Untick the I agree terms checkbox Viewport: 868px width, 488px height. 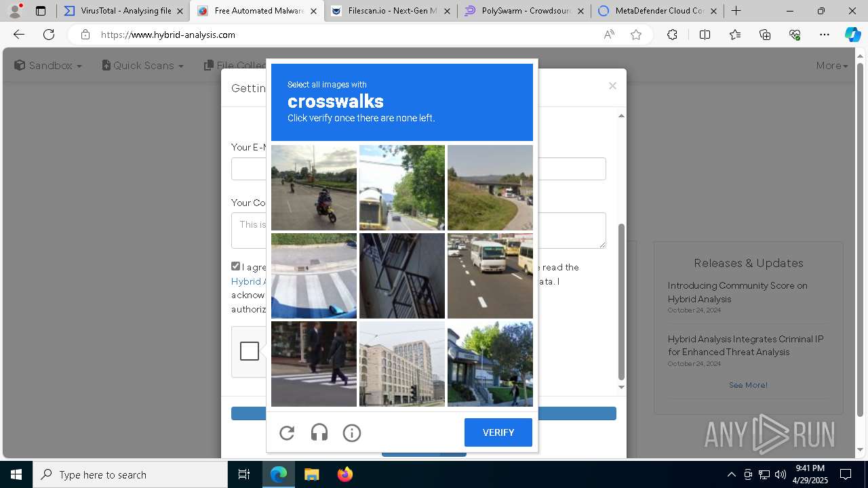coord(235,266)
